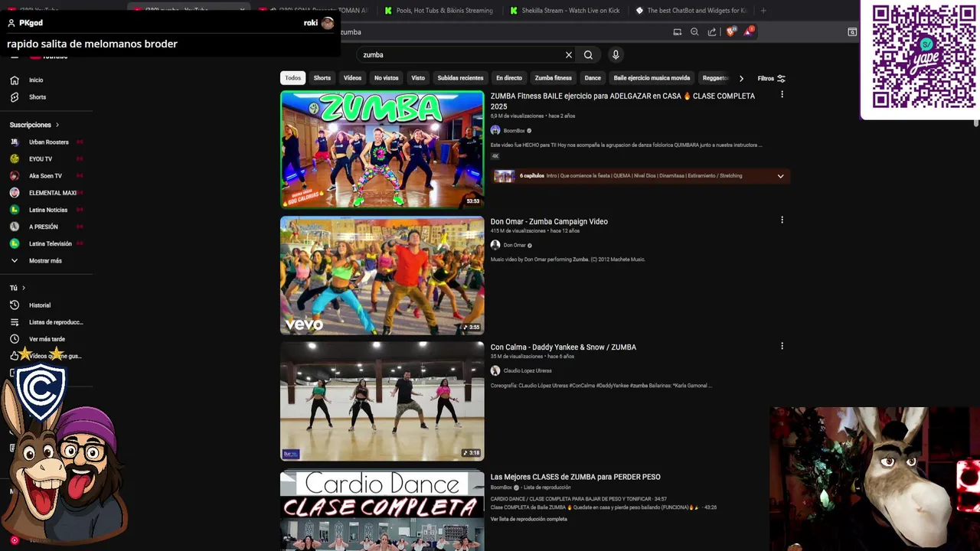This screenshot has height=551, width=980.
Task: Open Claudio Lopez Utreras channel avatar
Action: (495, 370)
